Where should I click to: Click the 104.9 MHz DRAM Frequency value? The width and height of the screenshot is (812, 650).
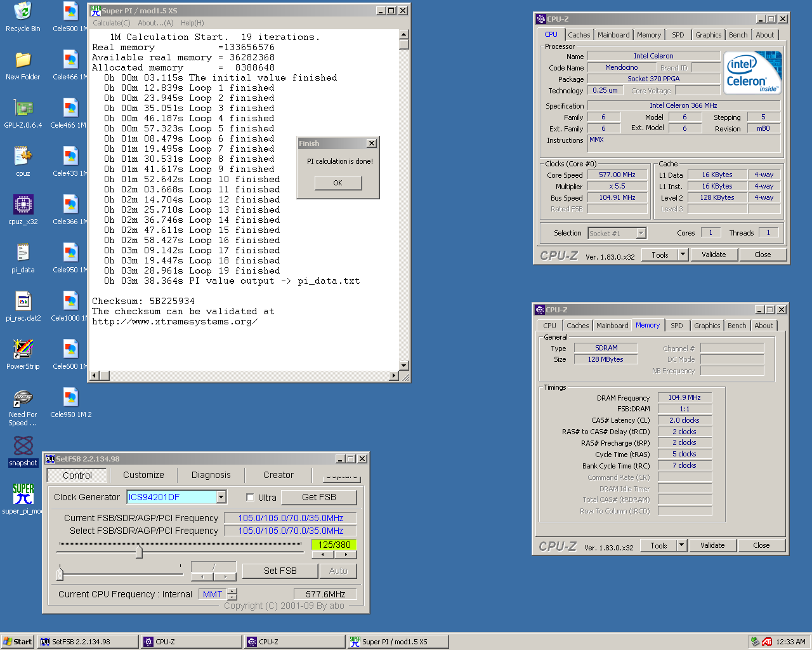coord(684,397)
